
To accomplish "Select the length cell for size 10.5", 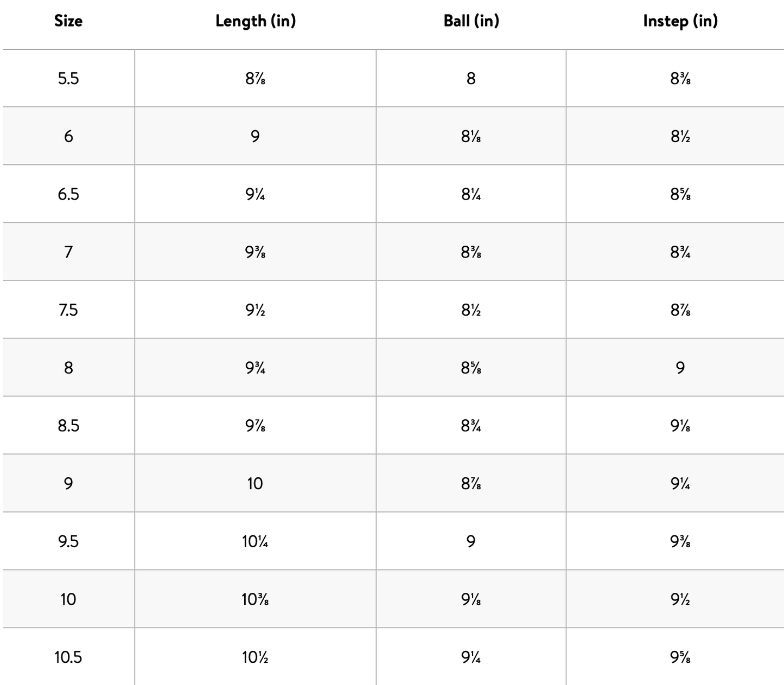I will pyautogui.click(x=255, y=657).
